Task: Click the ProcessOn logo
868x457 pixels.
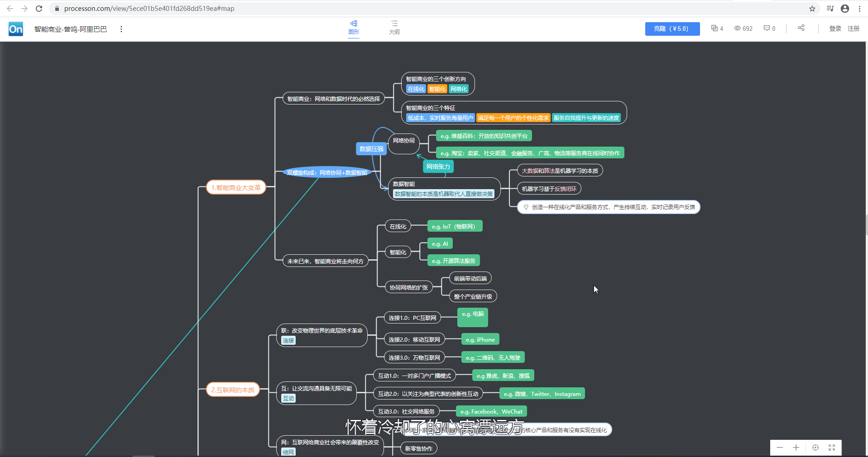Action: (15, 29)
